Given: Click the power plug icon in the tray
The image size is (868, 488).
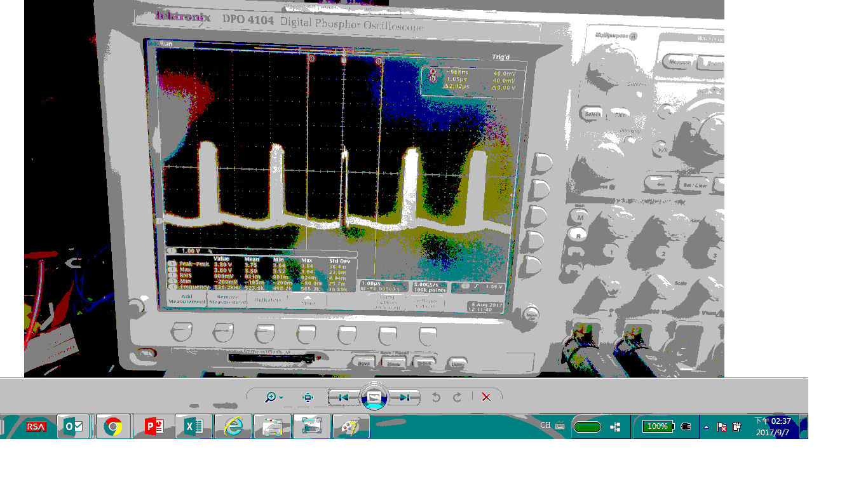Looking at the screenshot, I should (686, 426).
